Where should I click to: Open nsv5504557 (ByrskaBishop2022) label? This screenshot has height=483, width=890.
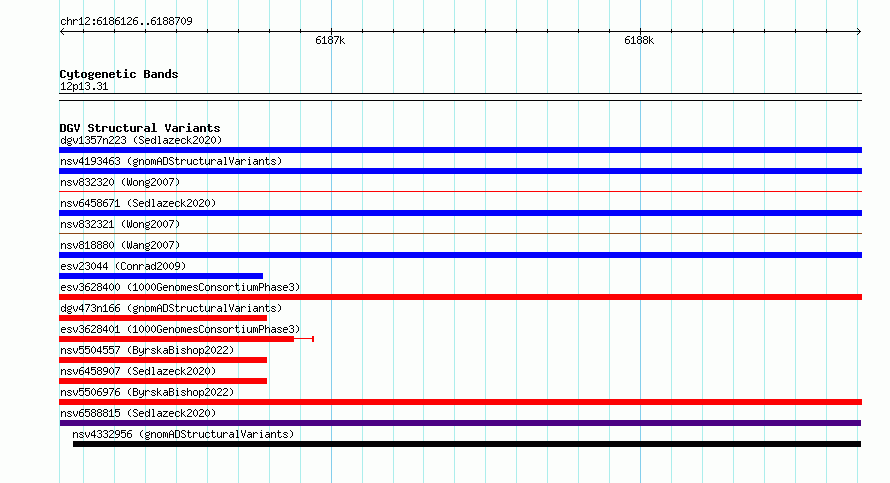147,350
